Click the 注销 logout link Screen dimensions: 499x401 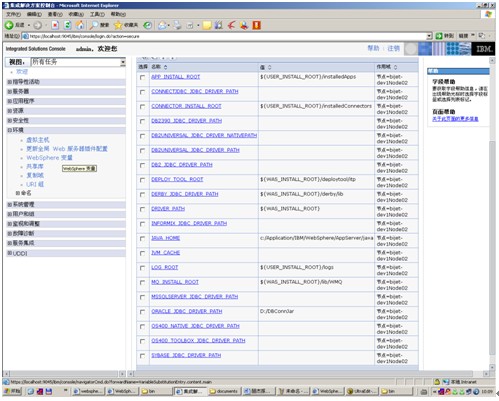pos(394,48)
